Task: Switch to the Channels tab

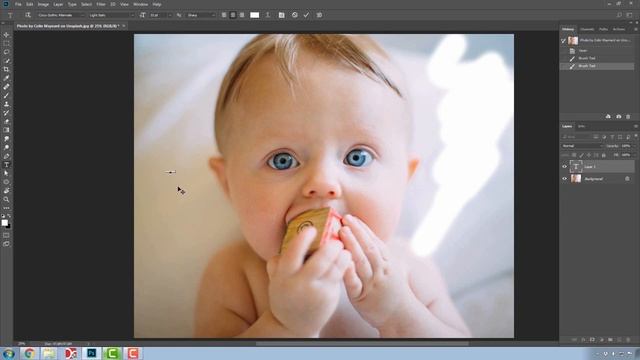Action: [x=587, y=29]
